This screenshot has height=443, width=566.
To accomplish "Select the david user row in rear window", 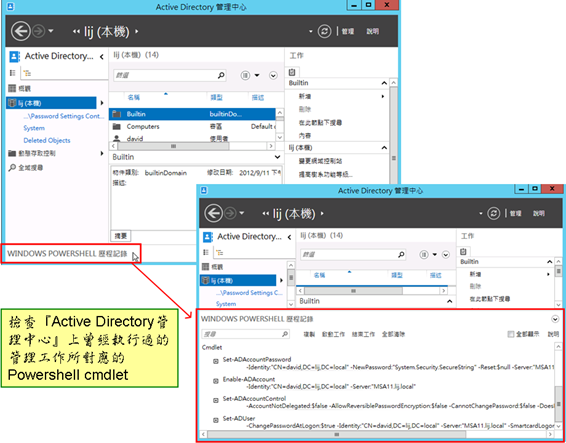I will (x=192, y=138).
